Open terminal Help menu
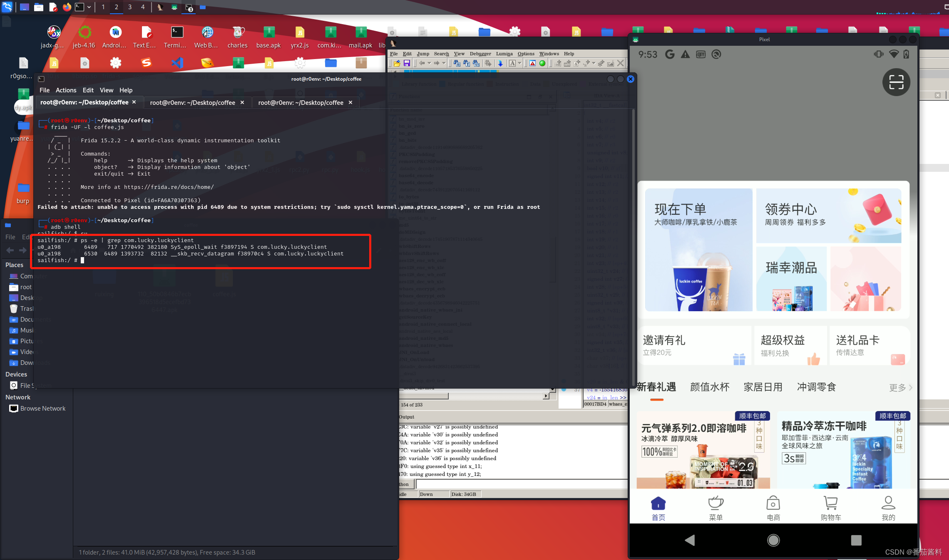Image resolution: width=949 pixels, height=560 pixels. (x=126, y=90)
